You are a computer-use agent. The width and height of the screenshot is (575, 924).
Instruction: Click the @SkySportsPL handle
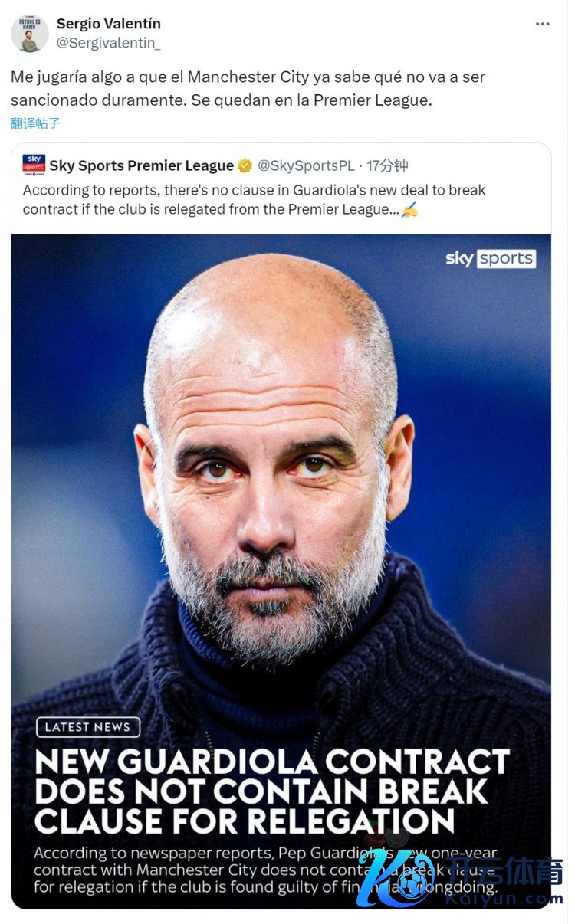pos(306,165)
